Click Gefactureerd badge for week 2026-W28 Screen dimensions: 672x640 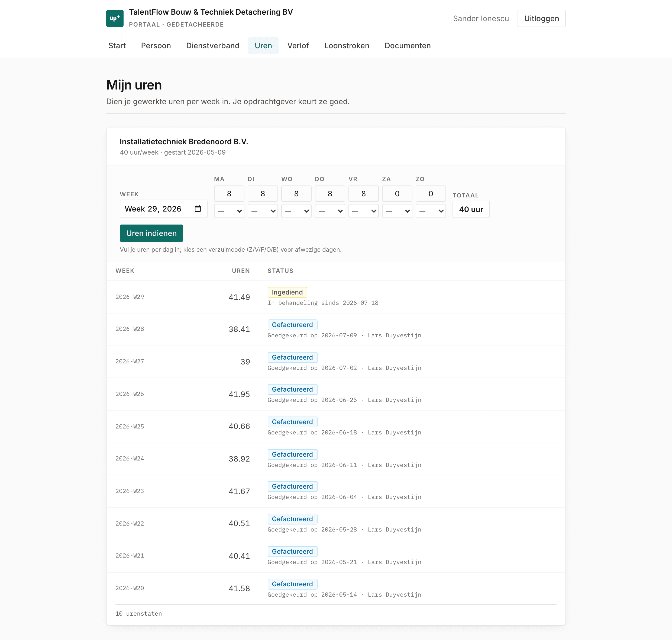coord(292,325)
